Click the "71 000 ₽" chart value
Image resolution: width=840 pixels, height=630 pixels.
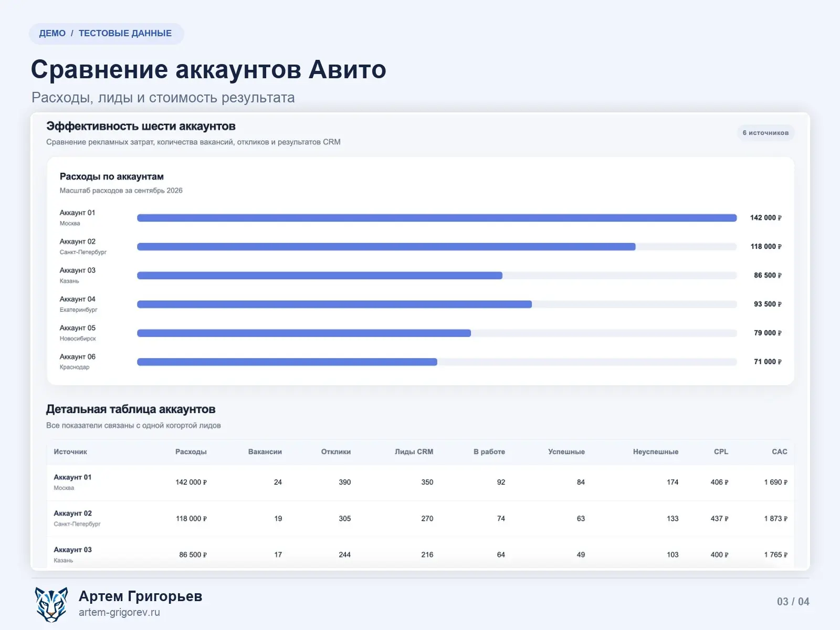(x=768, y=362)
